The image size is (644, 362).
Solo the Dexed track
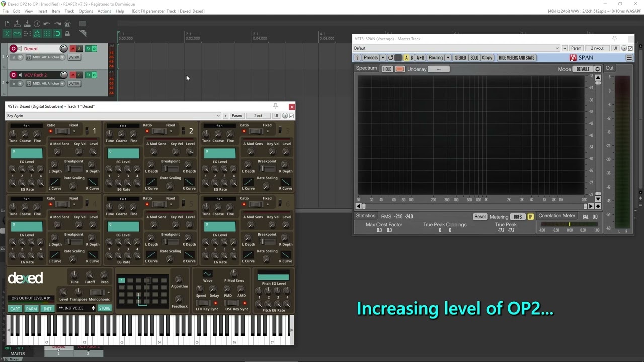pyautogui.click(x=79, y=49)
